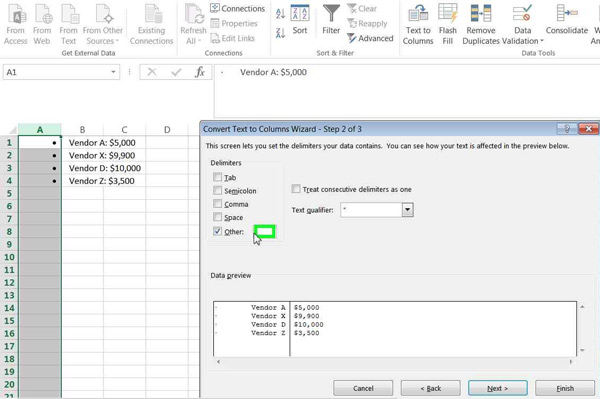Close the Text to Columns Wizard
Screen dimensions: 600x399
click(x=589, y=129)
